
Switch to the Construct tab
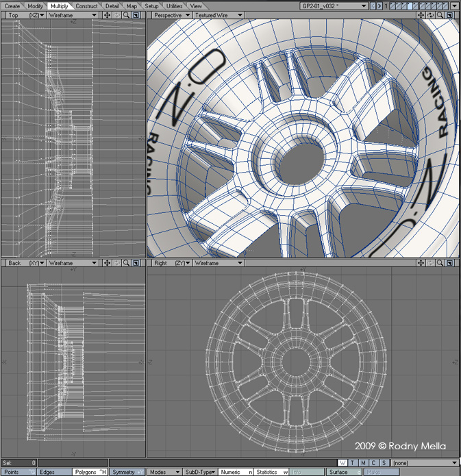pyautogui.click(x=86, y=6)
